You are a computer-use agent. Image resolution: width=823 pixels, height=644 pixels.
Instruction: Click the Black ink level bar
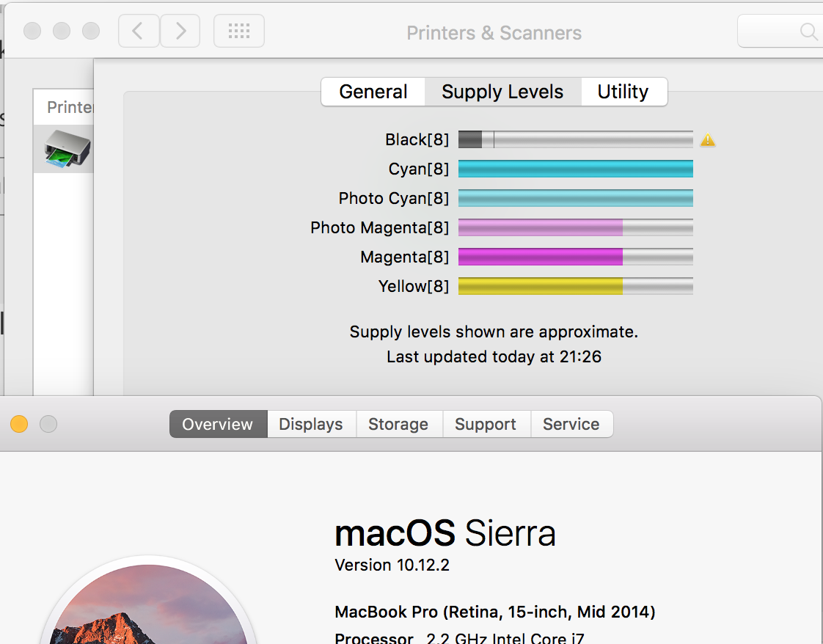click(x=575, y=139)
